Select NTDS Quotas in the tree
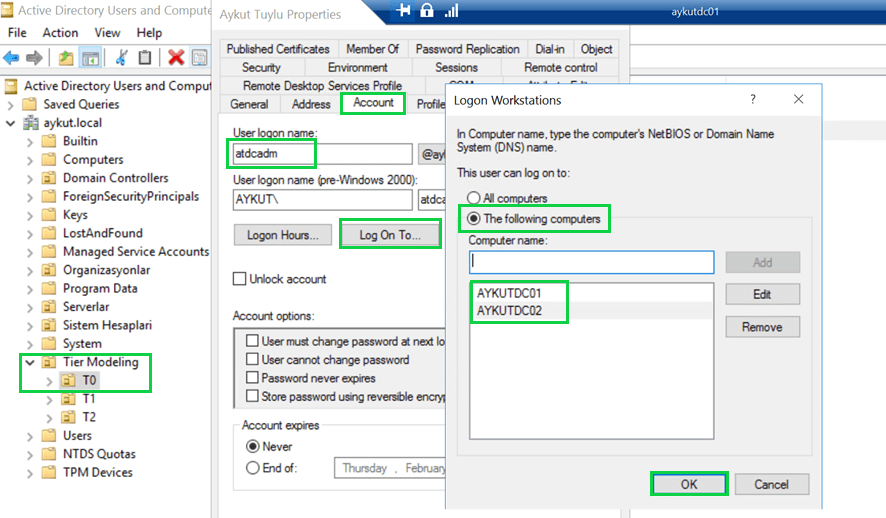This screenshot has height=518, width=886. 99,454
